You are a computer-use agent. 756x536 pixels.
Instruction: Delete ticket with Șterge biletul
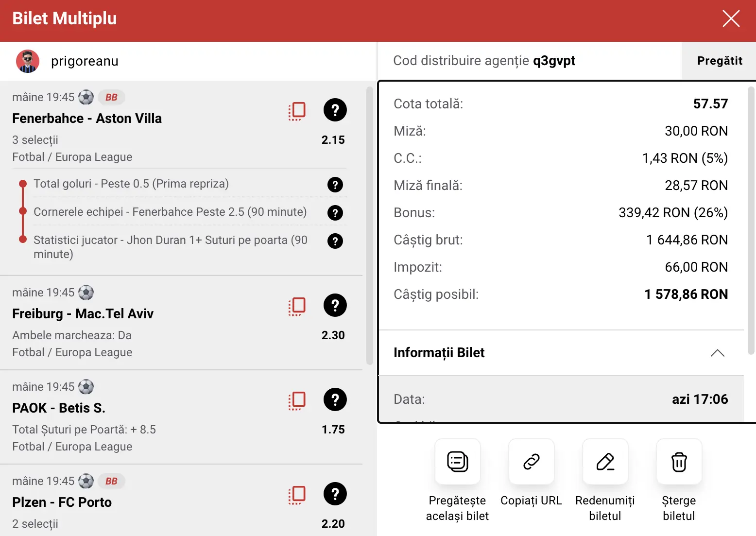[x=679, y=462]
